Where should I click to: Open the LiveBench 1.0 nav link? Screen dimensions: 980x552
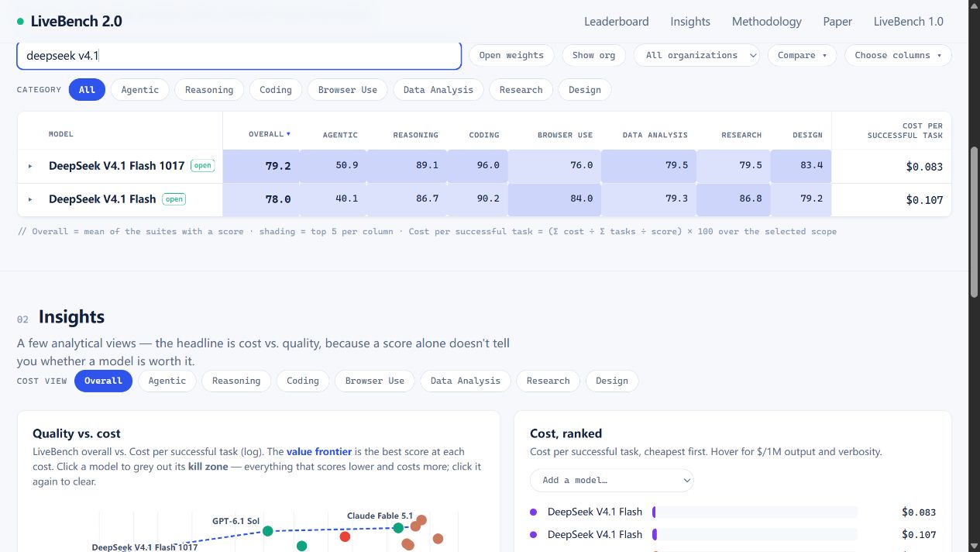(909, 22)
